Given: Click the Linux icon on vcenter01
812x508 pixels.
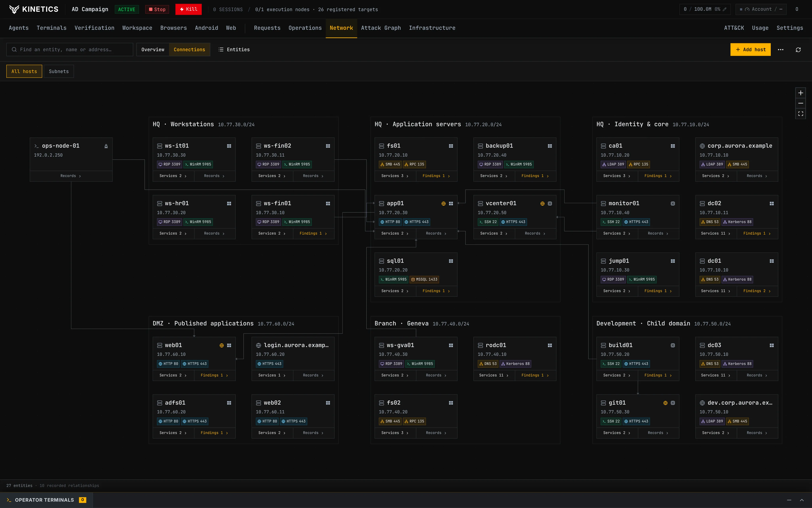Looking at the screenshot, I should pyautogui.click(x=550, y=204).
